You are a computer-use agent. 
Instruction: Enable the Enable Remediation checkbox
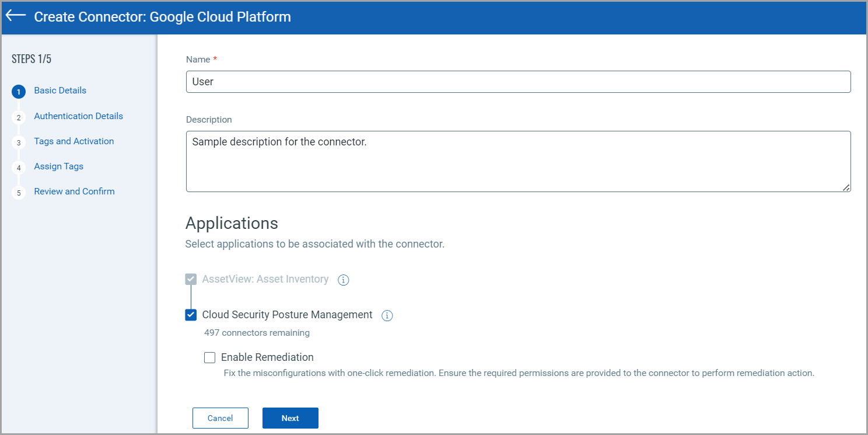[209, 357]
